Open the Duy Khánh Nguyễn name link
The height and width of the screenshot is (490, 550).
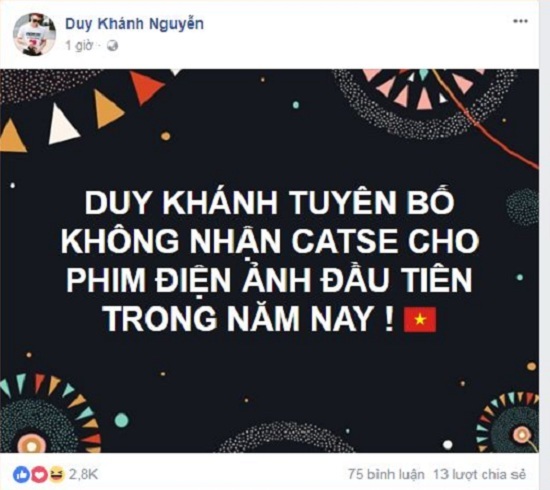point(134,24)
